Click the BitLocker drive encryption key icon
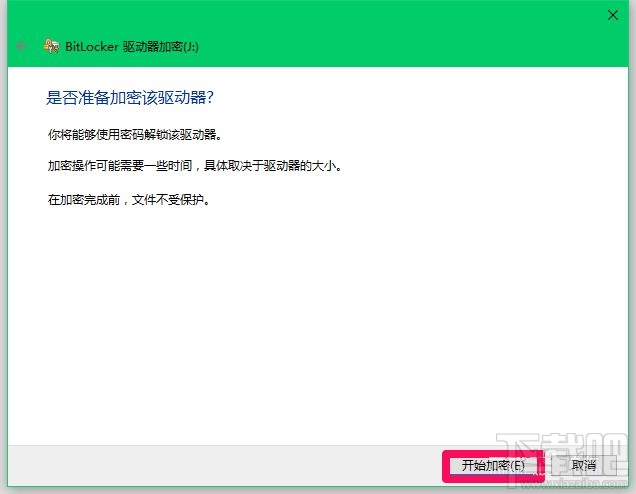The width and height of the screenshot is (636, 494). (x=51, y=46)
